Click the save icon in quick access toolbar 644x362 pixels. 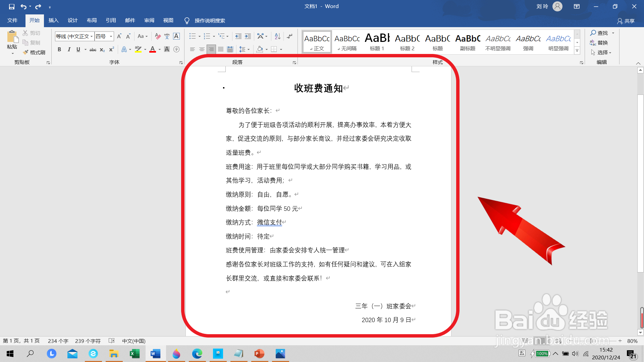coord(11,6)
